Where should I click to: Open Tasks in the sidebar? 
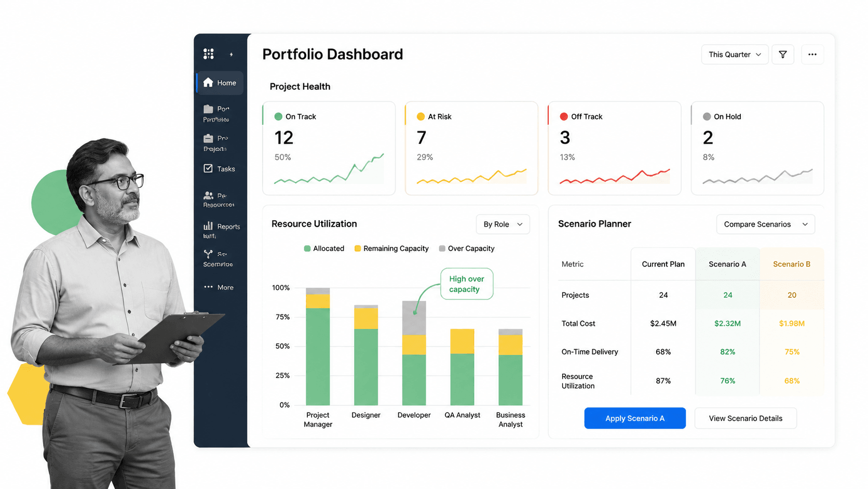pyautogui.click(x=220, y=169)
